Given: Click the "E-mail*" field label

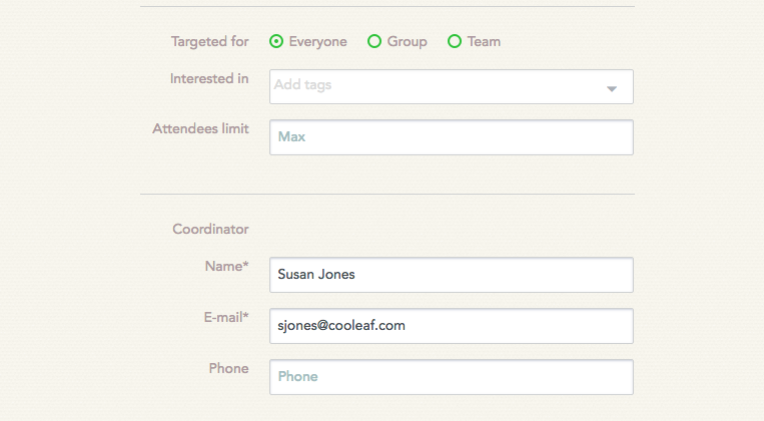Looking at the screenshot, I should click(219, 317).
